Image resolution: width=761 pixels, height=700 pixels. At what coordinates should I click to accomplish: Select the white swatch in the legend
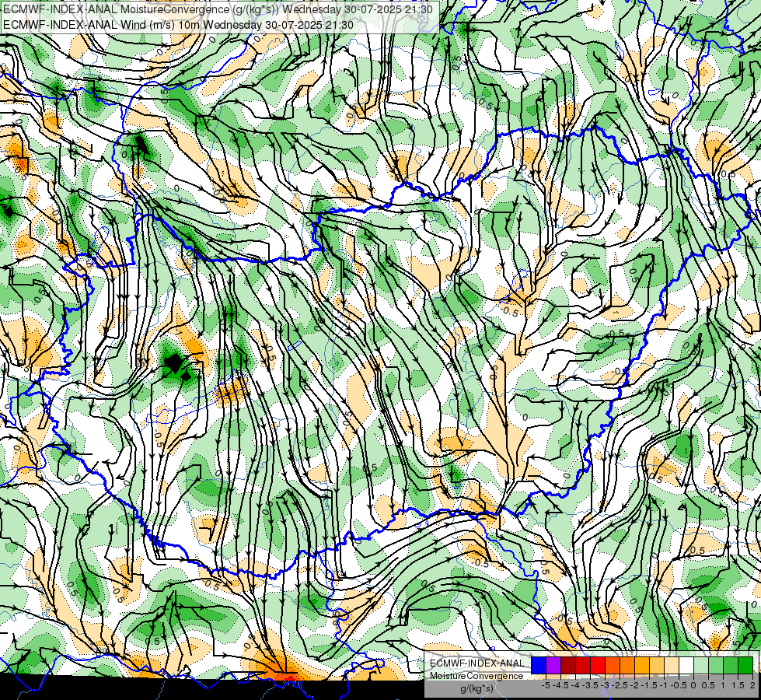686,665
